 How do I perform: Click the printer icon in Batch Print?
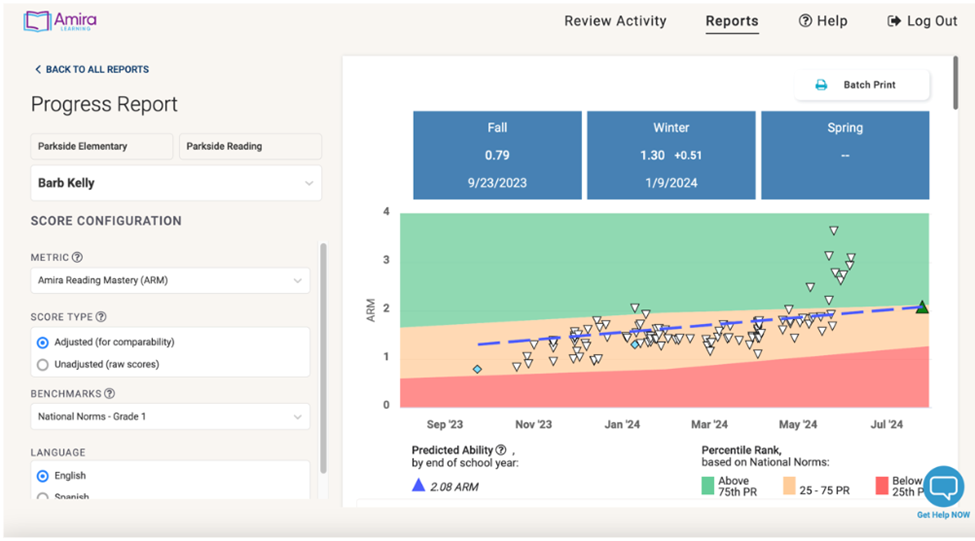tap(821, 85)
